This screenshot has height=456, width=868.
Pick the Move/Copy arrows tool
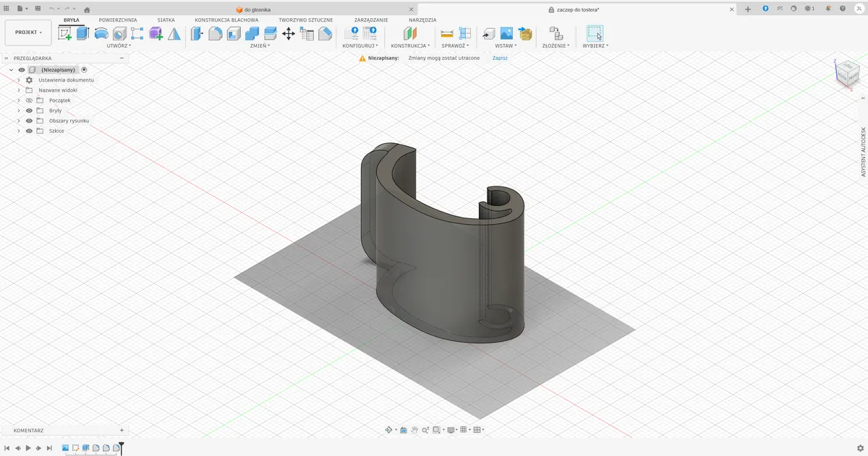tap(288, 33)
